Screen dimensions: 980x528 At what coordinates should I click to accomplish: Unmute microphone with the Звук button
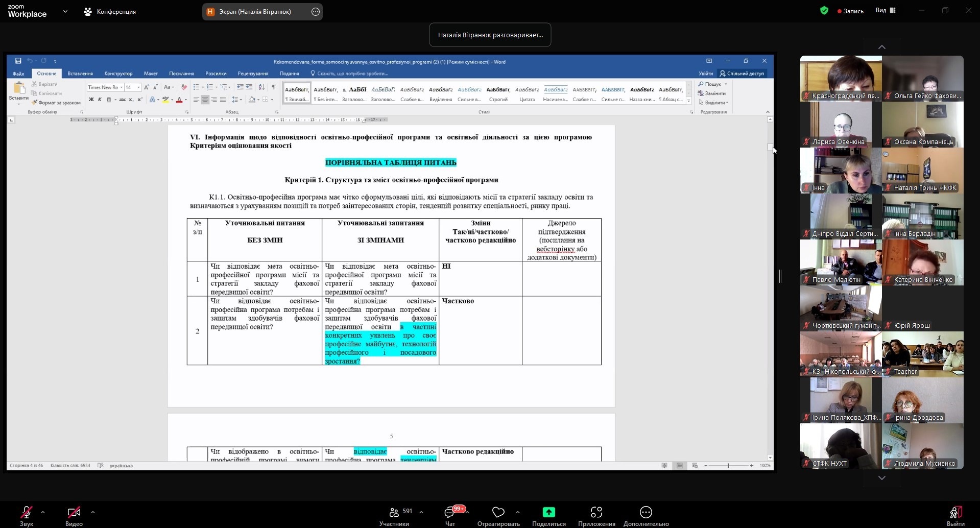point(27,512)
